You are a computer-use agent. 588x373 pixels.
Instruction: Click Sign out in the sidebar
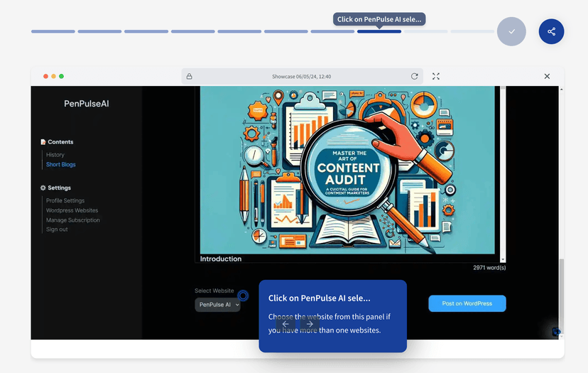pyautogui.click(x=57, y=229)
